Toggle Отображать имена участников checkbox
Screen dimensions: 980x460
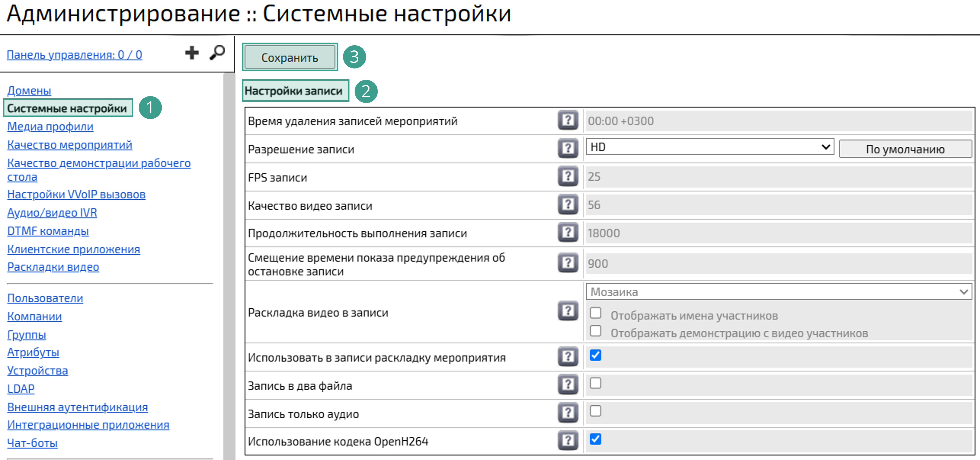point(595,314)
